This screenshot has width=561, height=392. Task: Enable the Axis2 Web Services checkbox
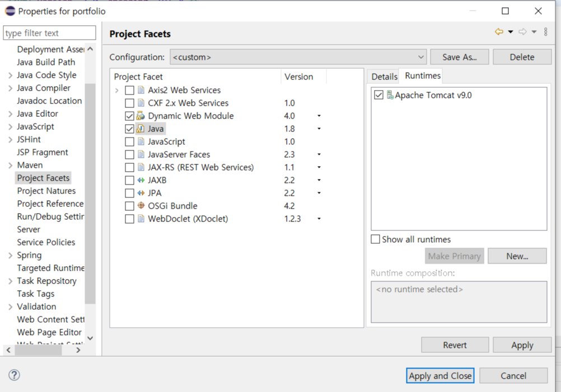click(x=129, y=91)
